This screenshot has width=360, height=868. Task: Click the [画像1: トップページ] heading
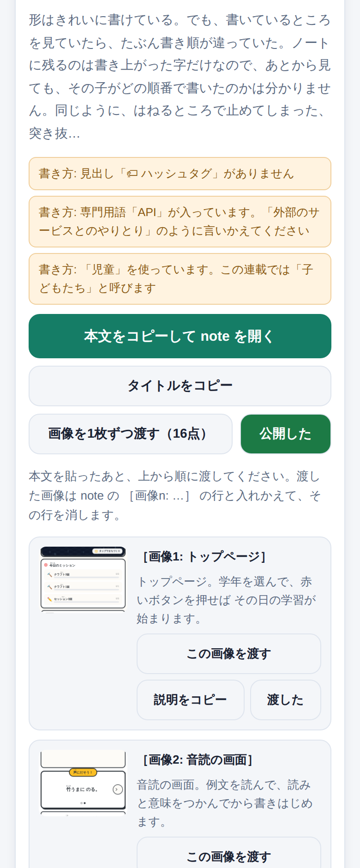(x=204, y=557)
